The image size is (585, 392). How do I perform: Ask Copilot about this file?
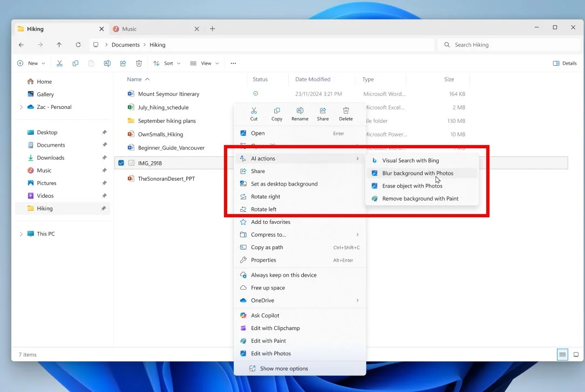(x=266, y=315)
